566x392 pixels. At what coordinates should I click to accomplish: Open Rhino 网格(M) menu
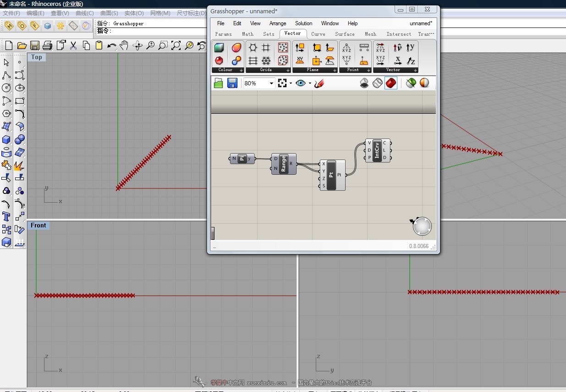click(x=160, y=13)
